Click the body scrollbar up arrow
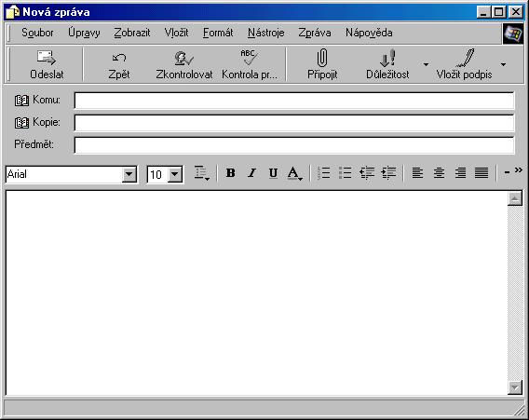Screen dimensions: 529x420 click(x=515, y=198)
